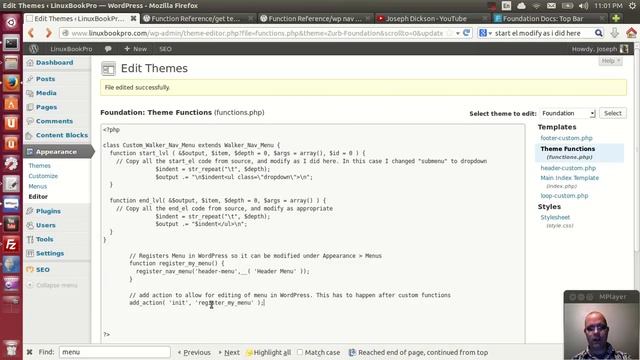Open the Trash in the dock

pos(11,348)
